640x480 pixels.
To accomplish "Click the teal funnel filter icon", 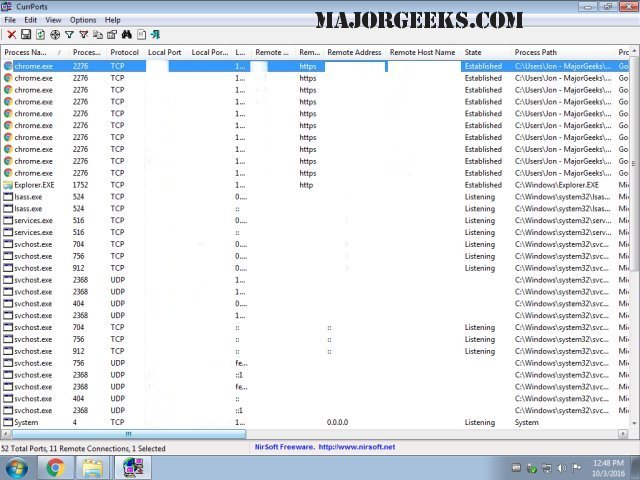I will (x=69, y=35).
